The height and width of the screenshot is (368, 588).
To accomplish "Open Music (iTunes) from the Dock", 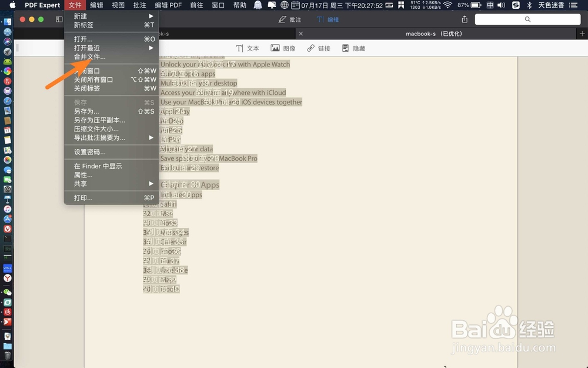I will tap(8, 209).
